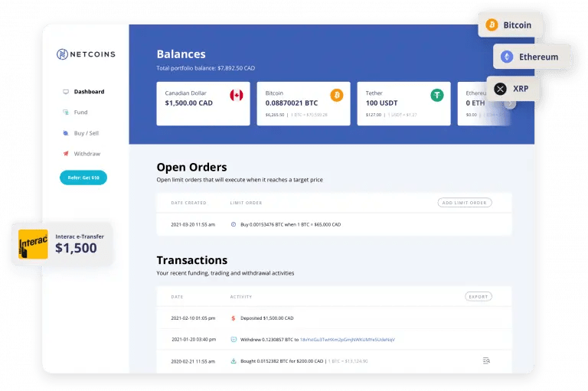
Task: Click the Transactions heading
Action: click(x=192, y=260)
